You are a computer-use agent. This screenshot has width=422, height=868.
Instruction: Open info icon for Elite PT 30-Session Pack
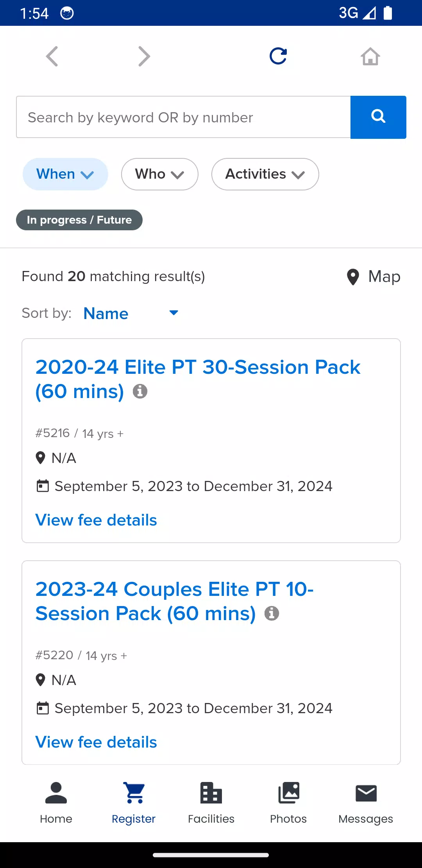pyautogui.click(x=140, y=391)
